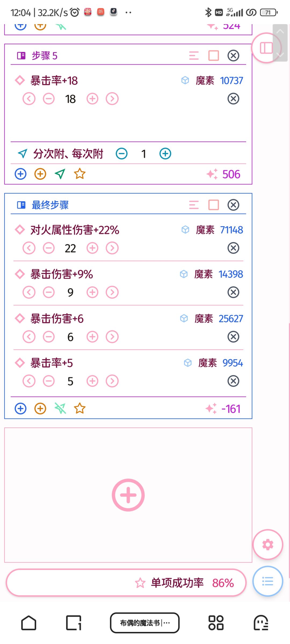290x644 pixels.
Task: Click the green arrow icon in 步骤 5 footer
Action: 60,174
